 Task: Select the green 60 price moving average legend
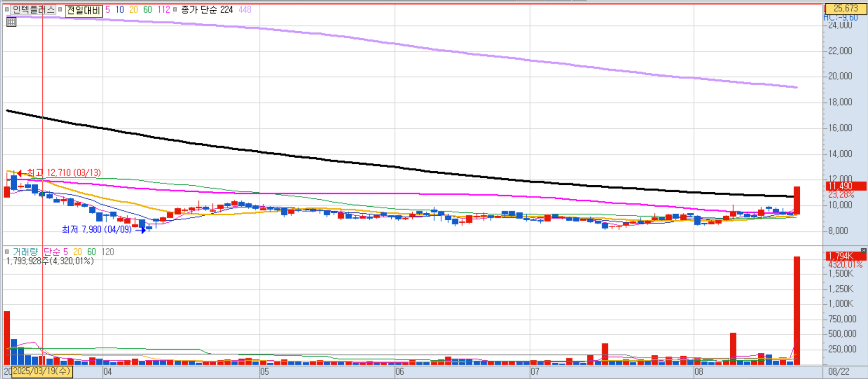coord(148,9)
